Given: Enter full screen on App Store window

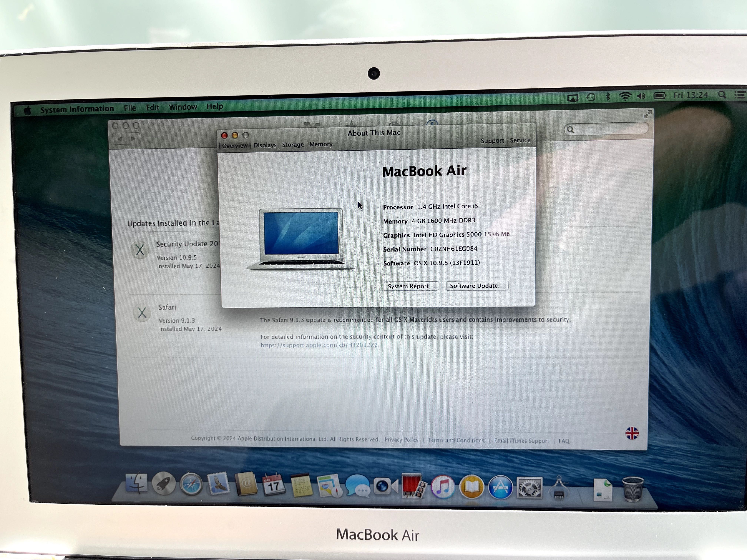Looking at the screenshot, I should tap(647, 114).
